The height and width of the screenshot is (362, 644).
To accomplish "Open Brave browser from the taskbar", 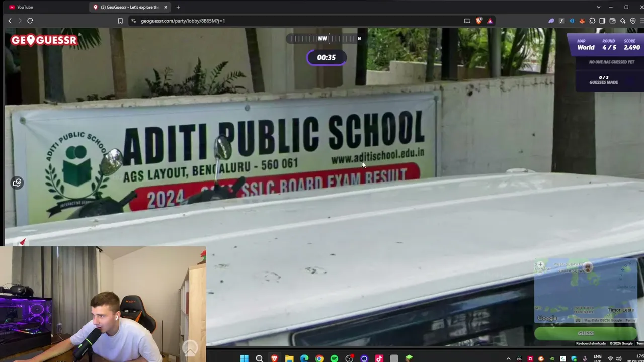I will pos(274,358).
